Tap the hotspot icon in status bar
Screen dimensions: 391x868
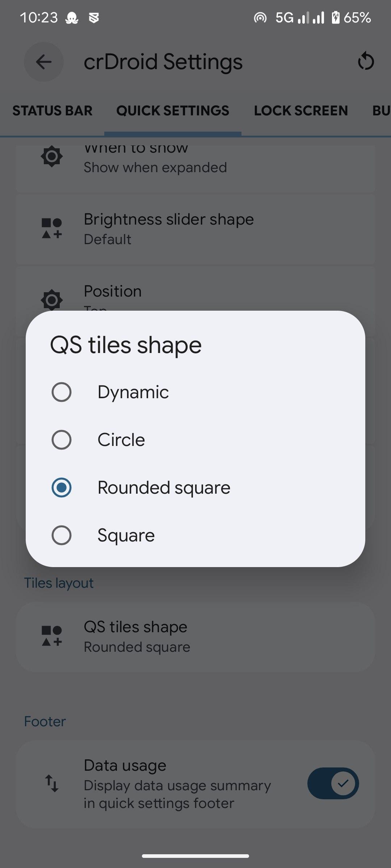click(x=260, y=17)
